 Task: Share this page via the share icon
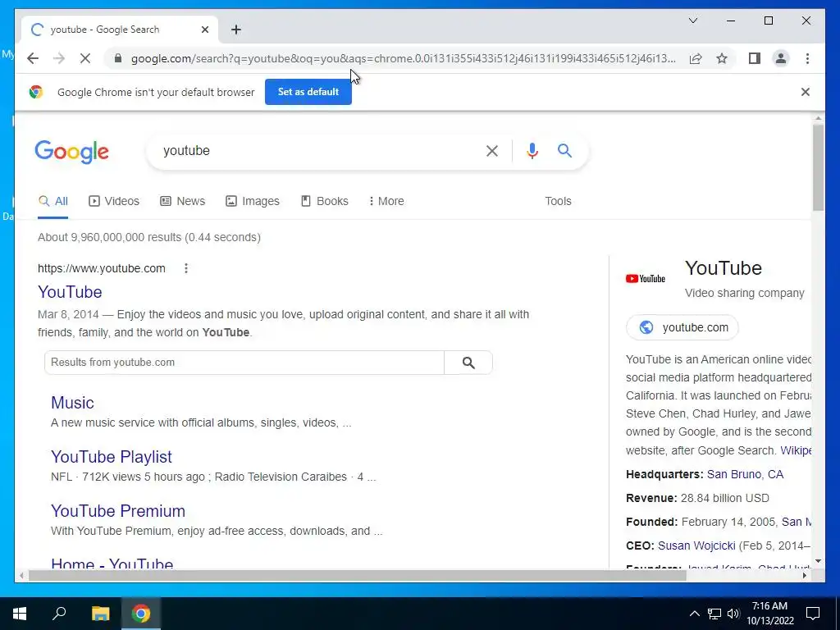(696, 58)
